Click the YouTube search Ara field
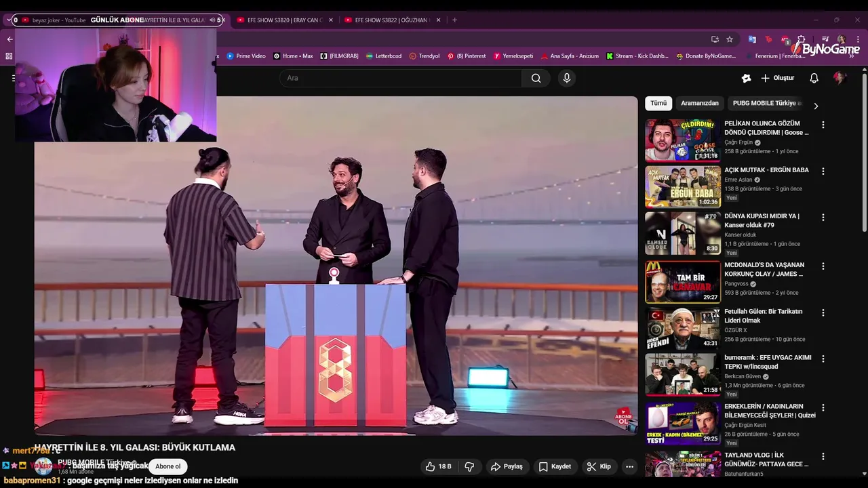 401,78
